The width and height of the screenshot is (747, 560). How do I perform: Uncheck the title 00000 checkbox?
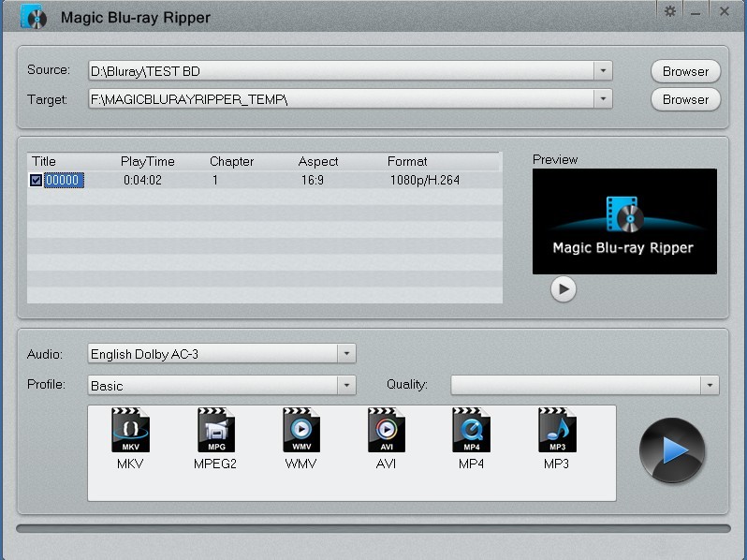36,180
